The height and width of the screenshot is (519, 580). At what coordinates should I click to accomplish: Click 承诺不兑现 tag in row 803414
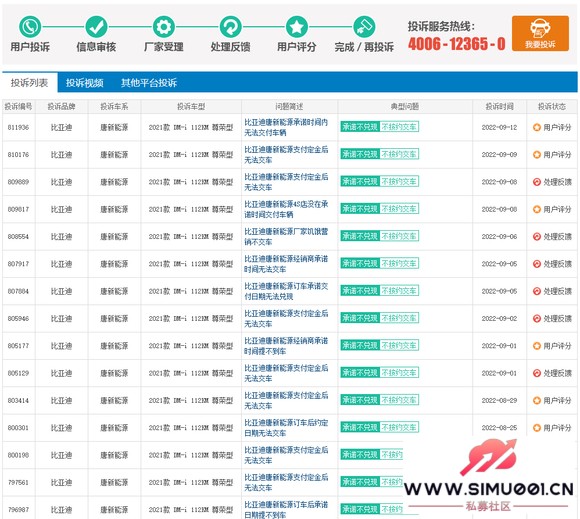click(360, 400)
